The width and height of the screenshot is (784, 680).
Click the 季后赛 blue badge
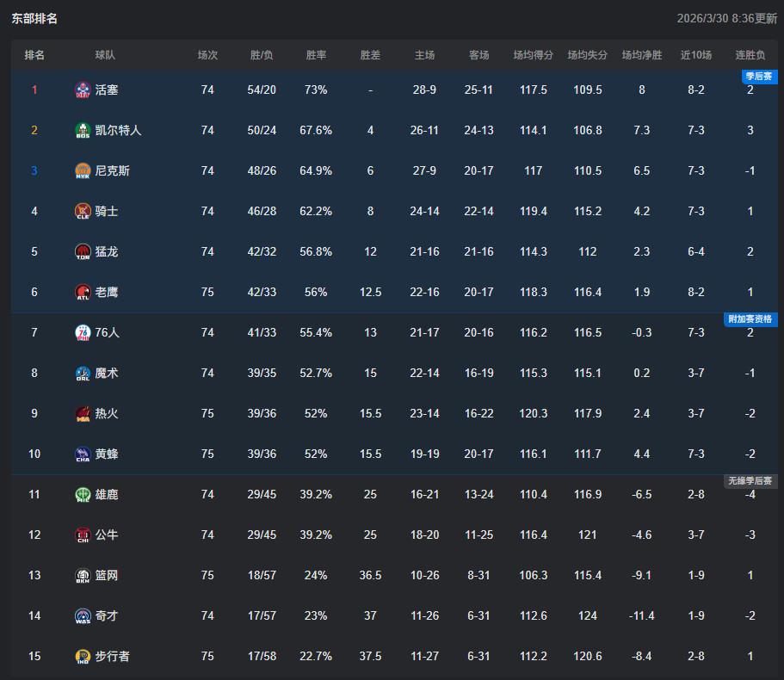pyautogui.click(x=759, y=77)
